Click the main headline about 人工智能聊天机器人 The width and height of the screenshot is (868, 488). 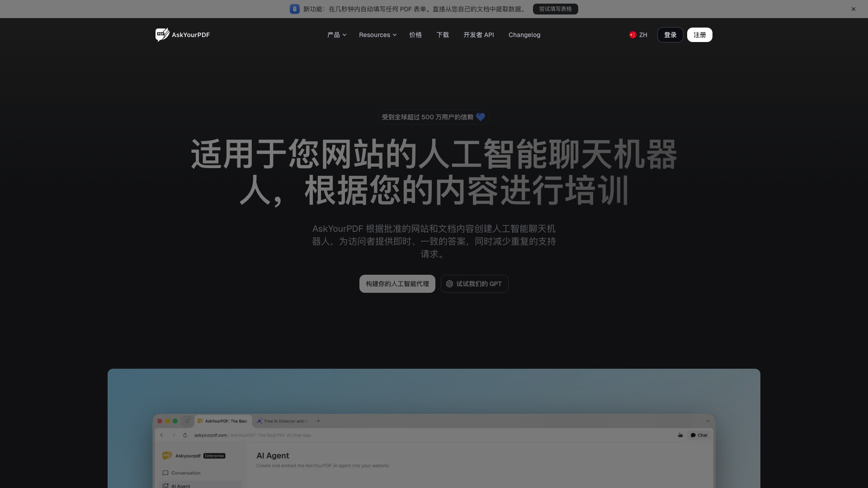click(x=434, y=172)
